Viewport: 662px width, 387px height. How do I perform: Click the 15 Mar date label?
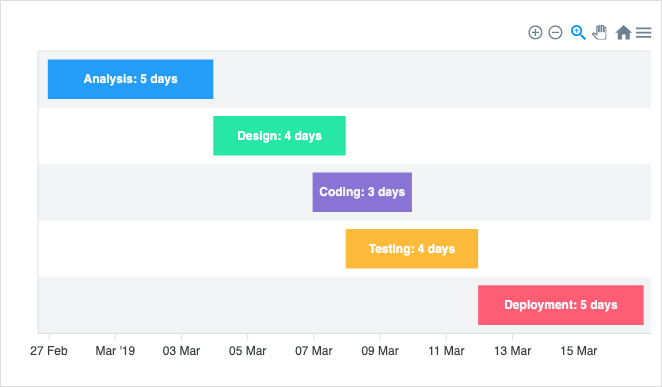[x=578, y=351]
